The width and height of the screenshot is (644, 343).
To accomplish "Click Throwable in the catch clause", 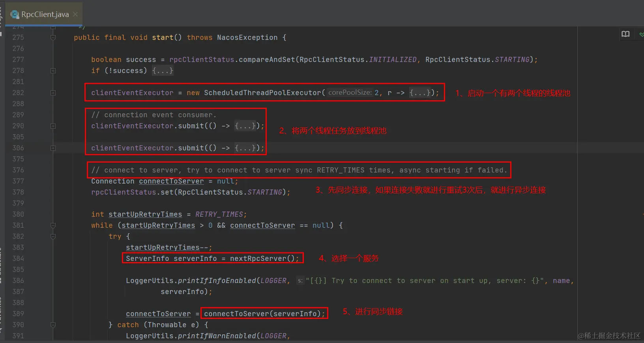I will pyautogui.click(x=167, y=325).
